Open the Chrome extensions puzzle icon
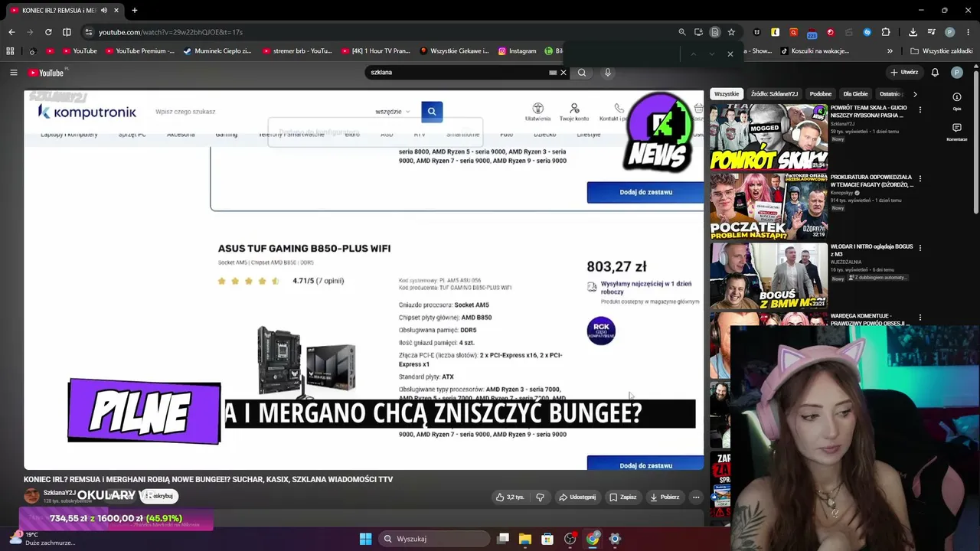This screenshot has width=980, height=551. point(886,32)
